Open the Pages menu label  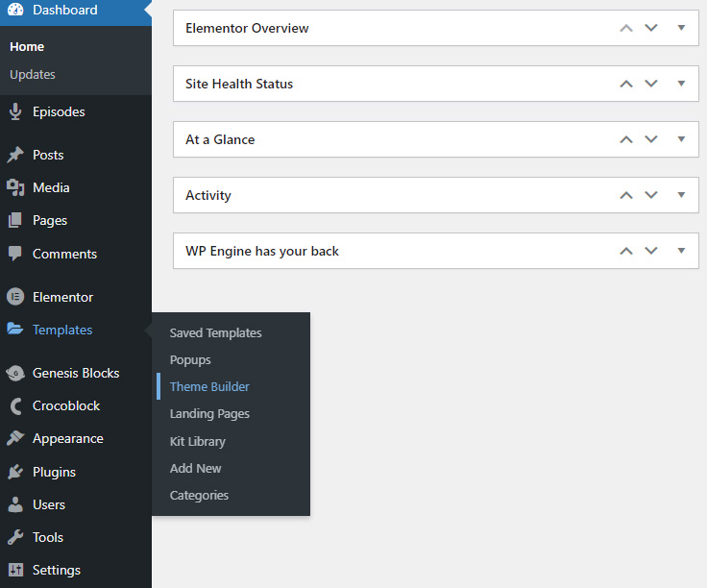(x=50, y=220)
